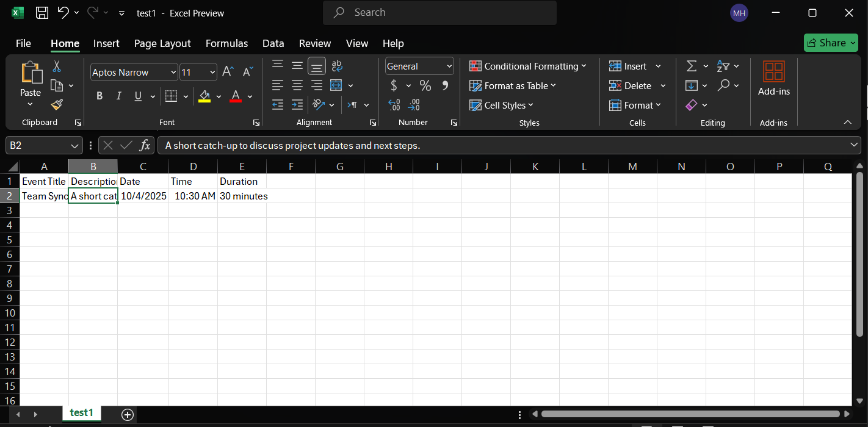Decrease decimal places
The height and width of the screenshot is (427, 868).
414,105
